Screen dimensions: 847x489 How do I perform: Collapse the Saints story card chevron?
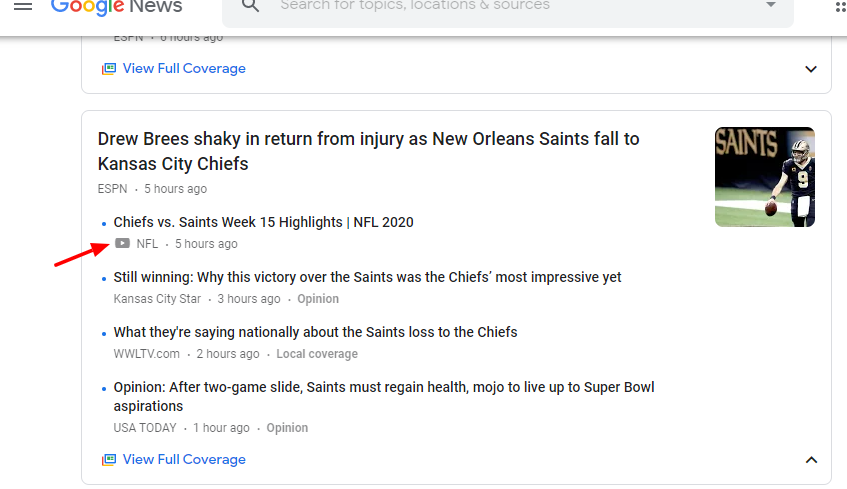pos(811,460)
